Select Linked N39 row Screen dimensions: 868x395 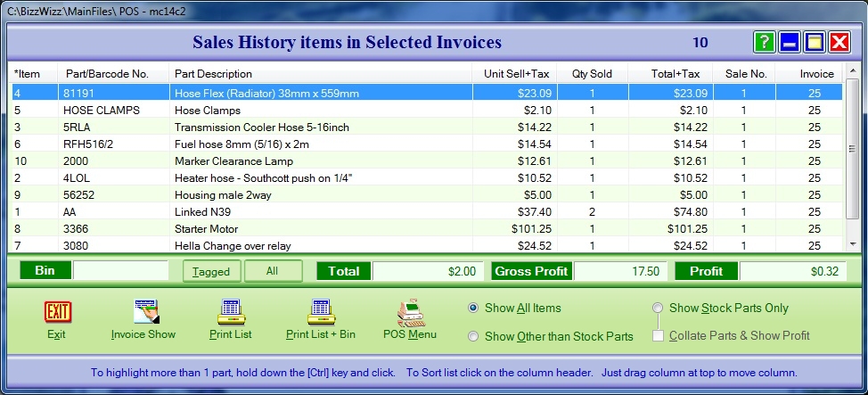[427, 211]
